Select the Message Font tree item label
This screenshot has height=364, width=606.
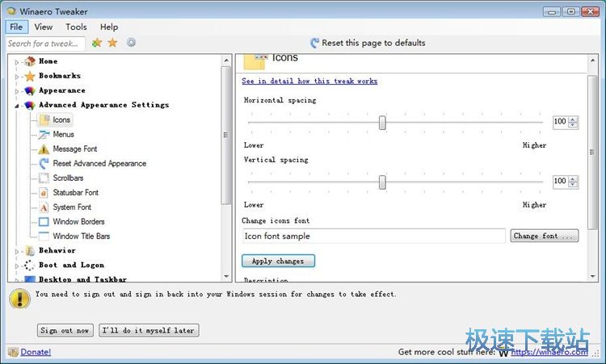point(75,149)
